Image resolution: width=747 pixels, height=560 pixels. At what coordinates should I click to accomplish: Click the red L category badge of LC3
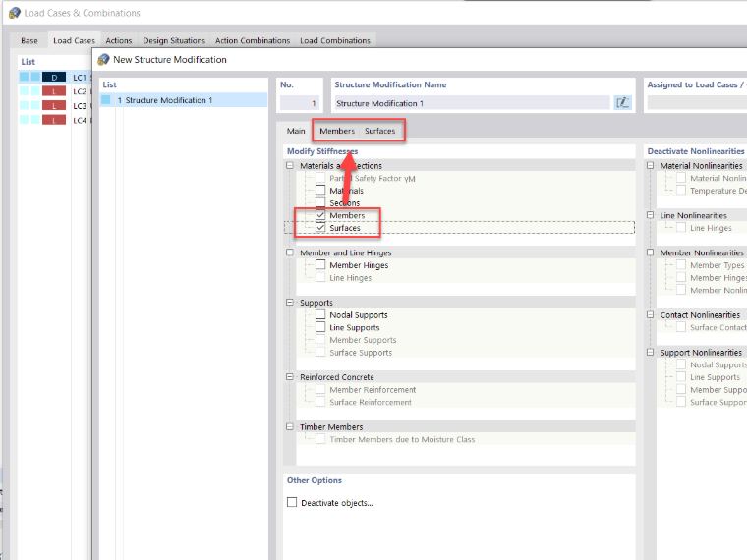[54, 106]
